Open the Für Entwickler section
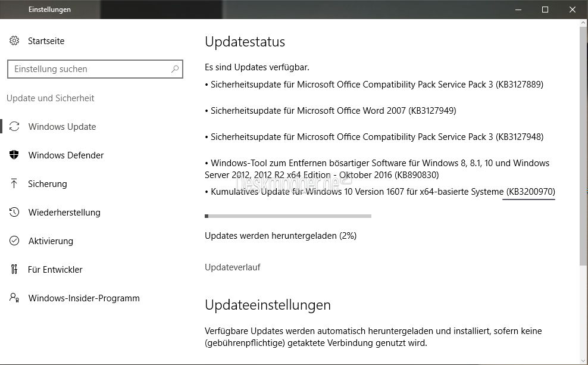This screenshot has height=365, width=588. [x=55, y=269]
